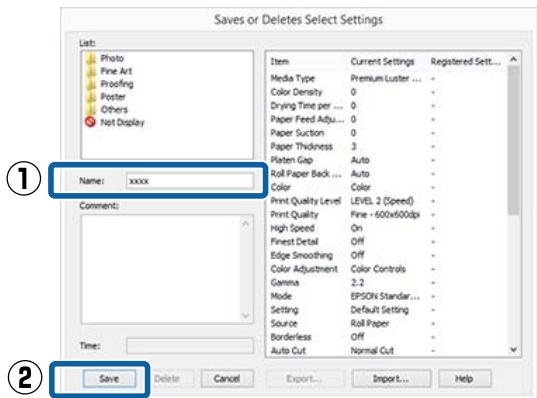This screenshot has width=537, height=398.
Task: Click the Not Display list entry label
Action: pos(122,123)
